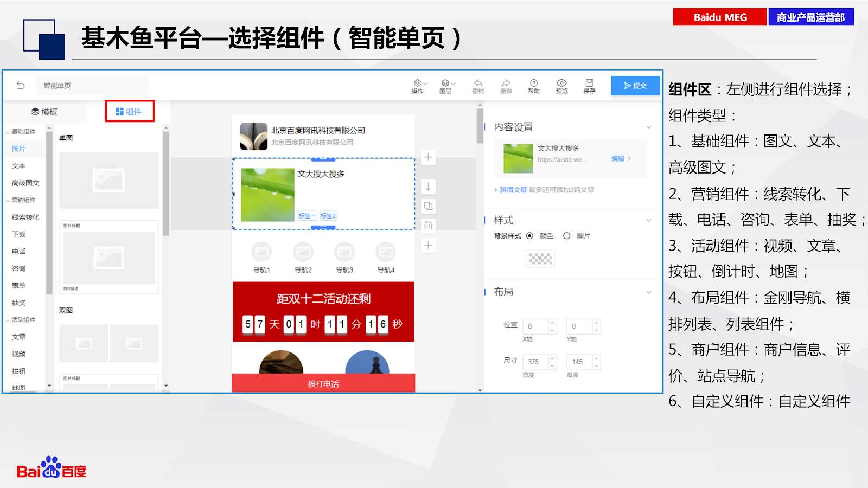Switch to the 组件 tab
868x488 pixels.
[x=129, y=112]
